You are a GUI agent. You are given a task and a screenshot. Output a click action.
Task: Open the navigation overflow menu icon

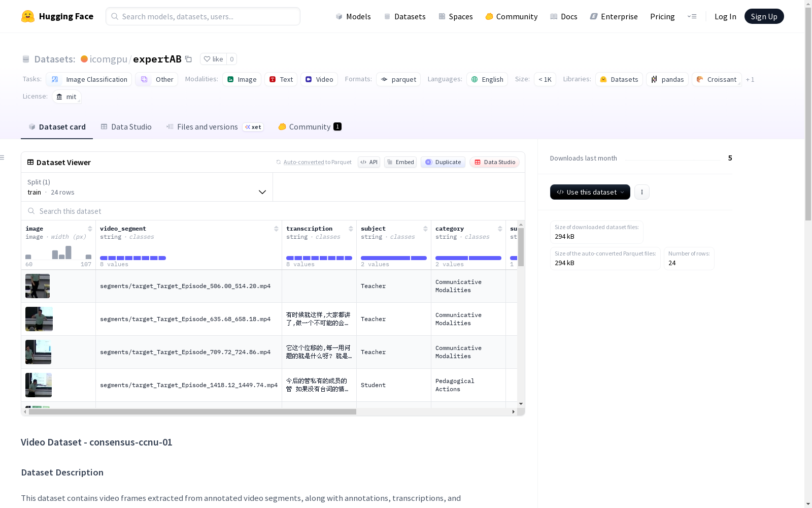pyautogui.click(x=692, y=16)
